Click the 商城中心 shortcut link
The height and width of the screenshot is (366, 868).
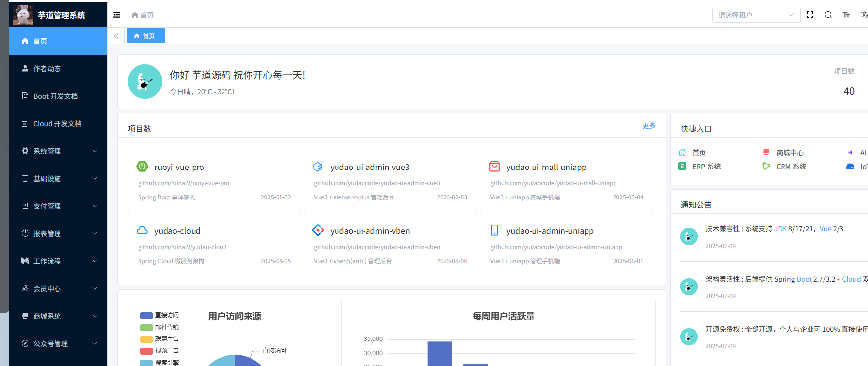tap(790, 153)
